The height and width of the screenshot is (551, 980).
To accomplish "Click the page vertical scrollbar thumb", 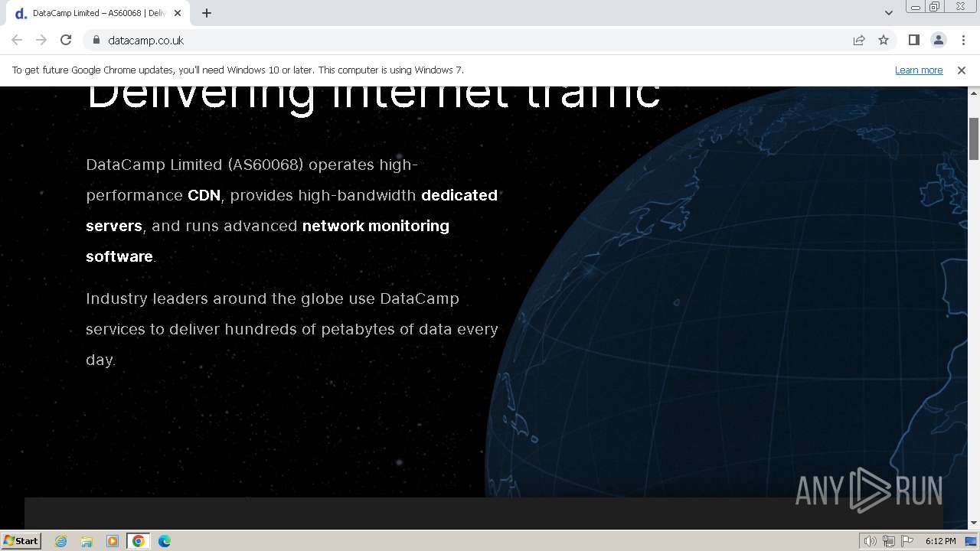I will point(974,139).
